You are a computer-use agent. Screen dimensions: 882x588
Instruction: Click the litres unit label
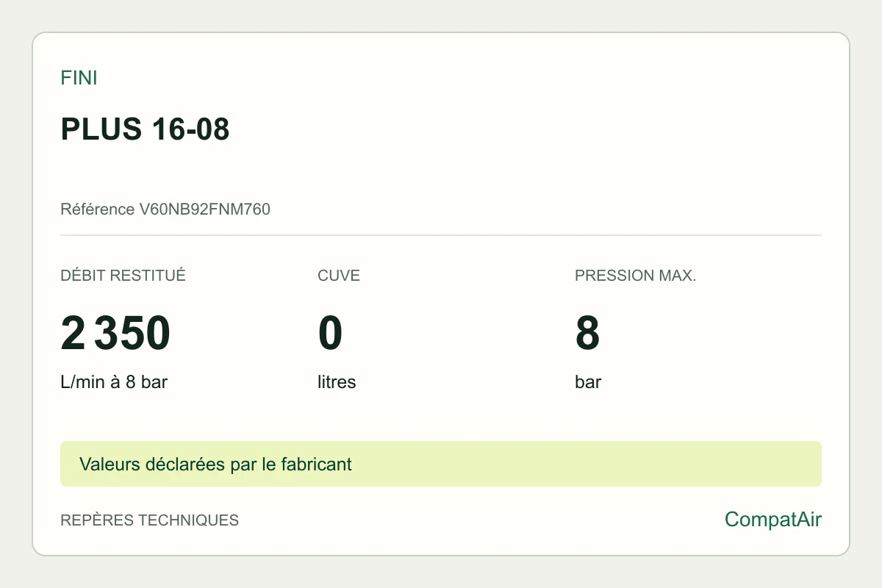click(337, 382)
